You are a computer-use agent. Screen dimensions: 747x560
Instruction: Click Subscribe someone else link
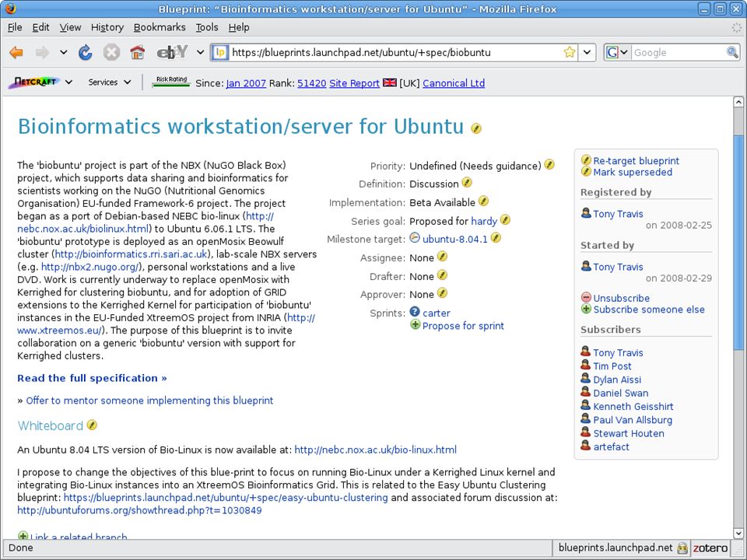pos(649,310)
